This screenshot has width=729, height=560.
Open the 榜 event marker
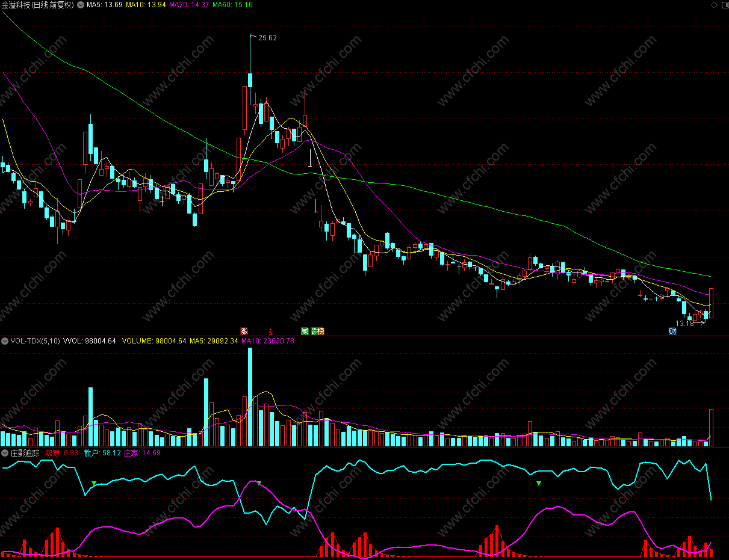pos(320,331)
